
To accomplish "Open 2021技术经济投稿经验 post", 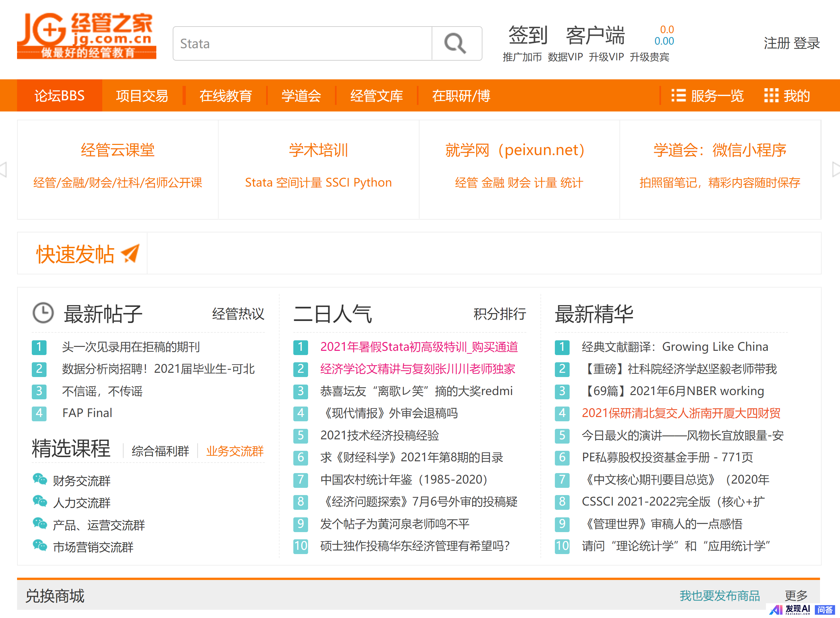I will (380, 435).
